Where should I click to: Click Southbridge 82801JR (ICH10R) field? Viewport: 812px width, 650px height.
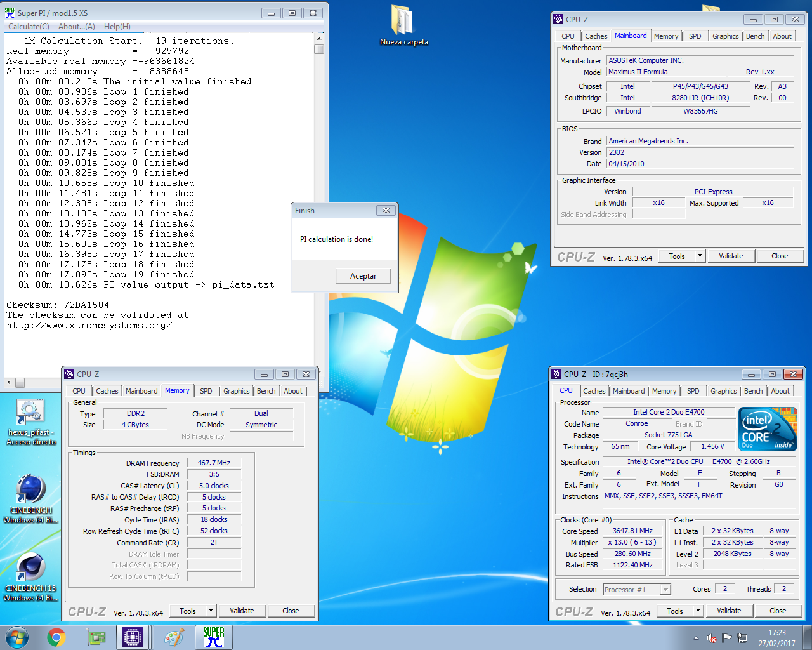point(700,98)
